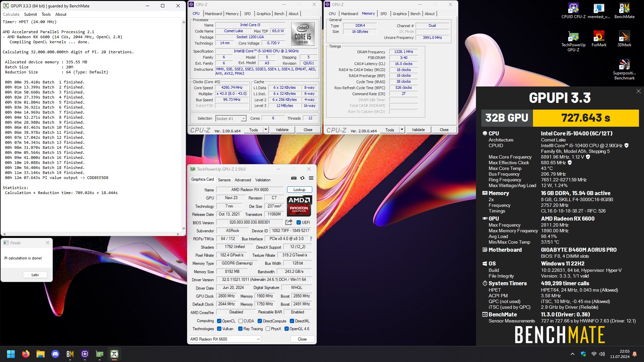Open the Bench tab in CPU-Z CPU window
The image size is (644, 362).
pyautogui.click(x=279, y=14)
